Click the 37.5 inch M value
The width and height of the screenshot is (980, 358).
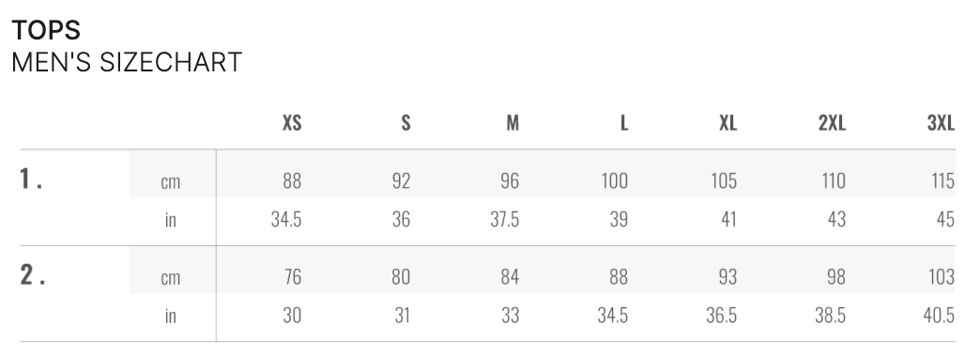coord(504,220)
